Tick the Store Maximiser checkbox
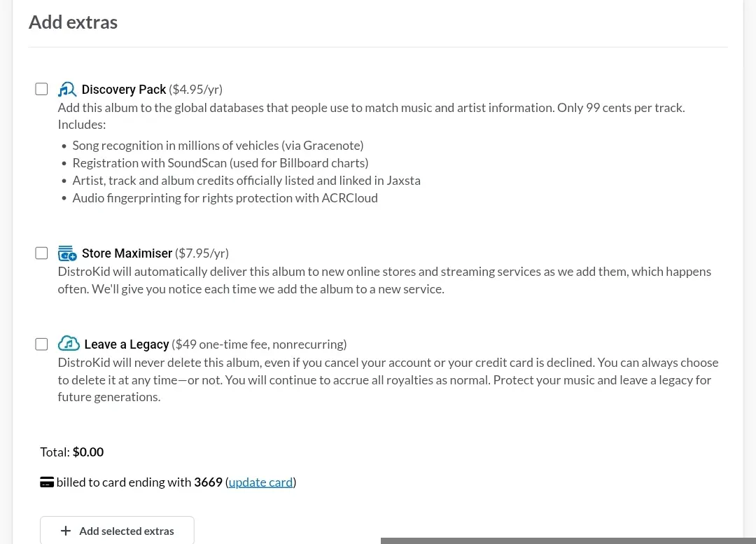 click(x=41, y=253)
